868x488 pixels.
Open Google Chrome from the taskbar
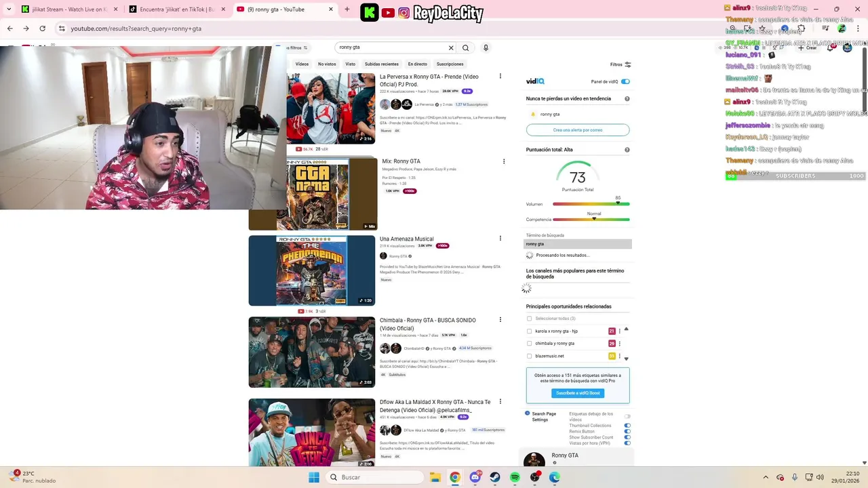pyautogui.click(x=455, y=477)
